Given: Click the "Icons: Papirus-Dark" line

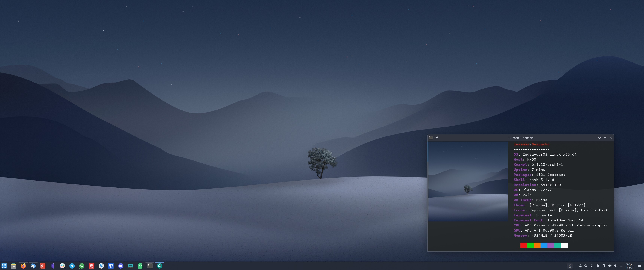Looking at the screenshot, I should [561, 210].
